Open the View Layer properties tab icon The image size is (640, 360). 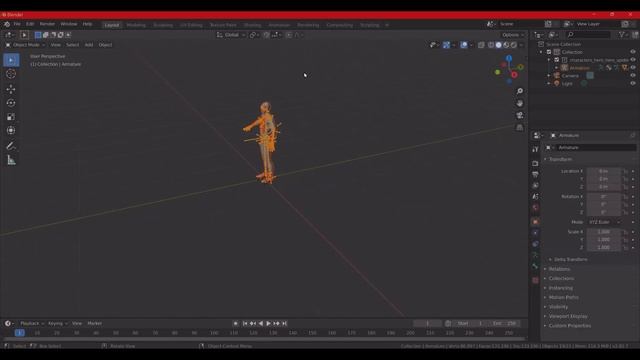pyautogui.click(x=536, y=185)
